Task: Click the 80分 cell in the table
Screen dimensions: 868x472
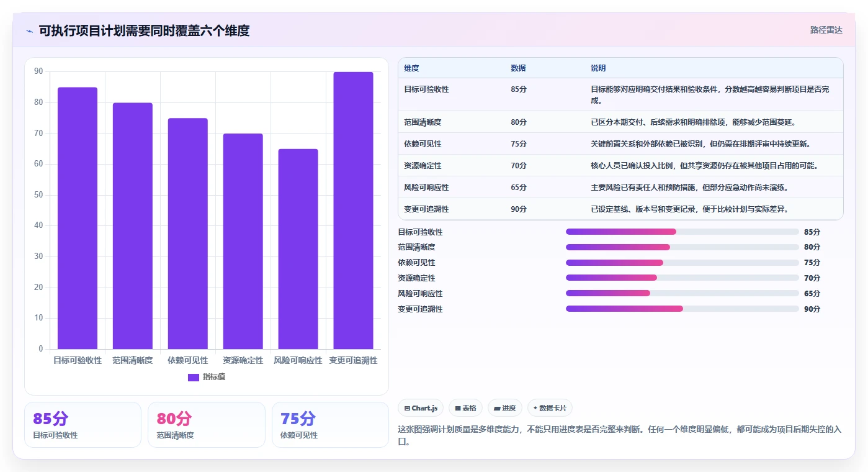Action: 519,122
